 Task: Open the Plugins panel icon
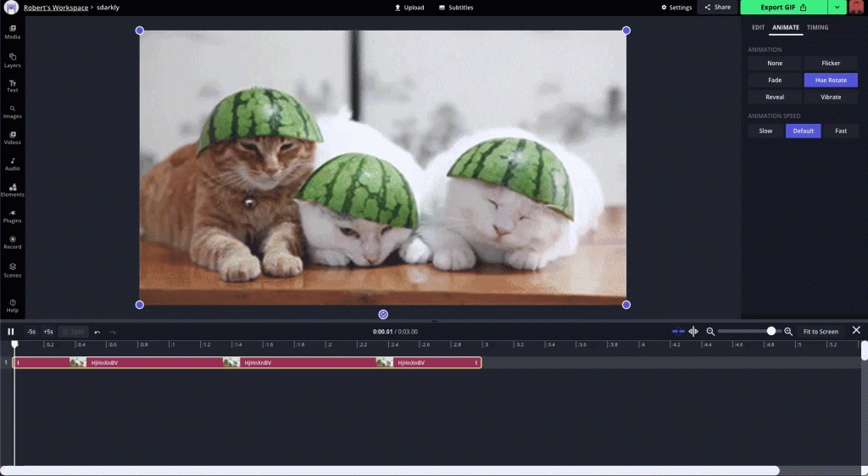pyautogui.click(x=13, y=216)
